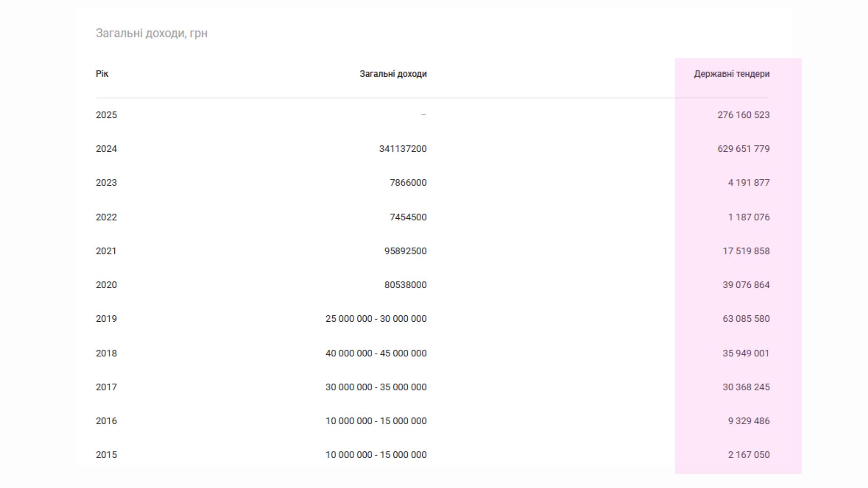Click the 2019 tenders value 63 085 580
The width and height of the screenshot is (868, 488).
(746, 319)
